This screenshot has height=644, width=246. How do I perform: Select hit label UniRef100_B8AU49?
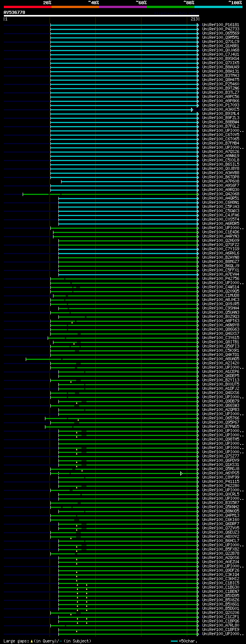[221, 67]
